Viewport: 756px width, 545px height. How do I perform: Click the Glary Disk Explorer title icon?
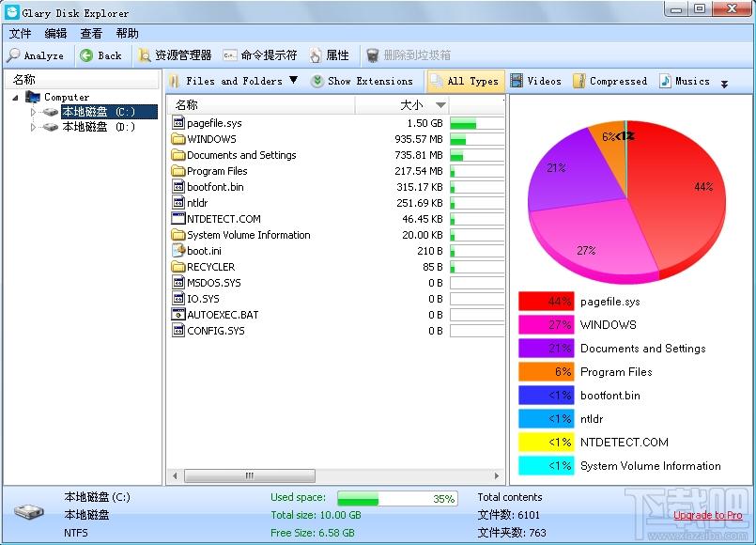point(12,12)
